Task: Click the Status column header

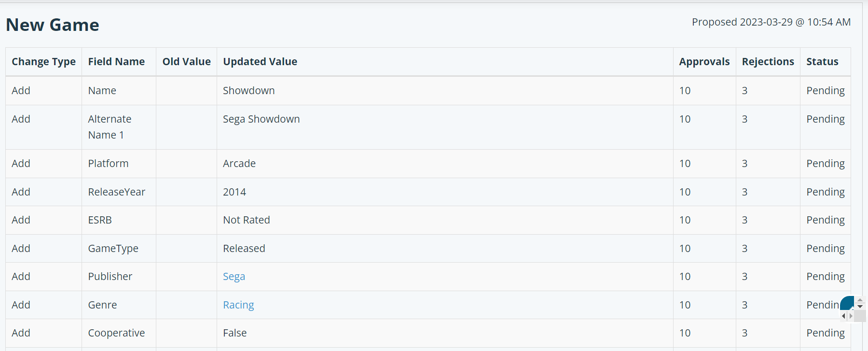Action: click(x=822, y=62)
